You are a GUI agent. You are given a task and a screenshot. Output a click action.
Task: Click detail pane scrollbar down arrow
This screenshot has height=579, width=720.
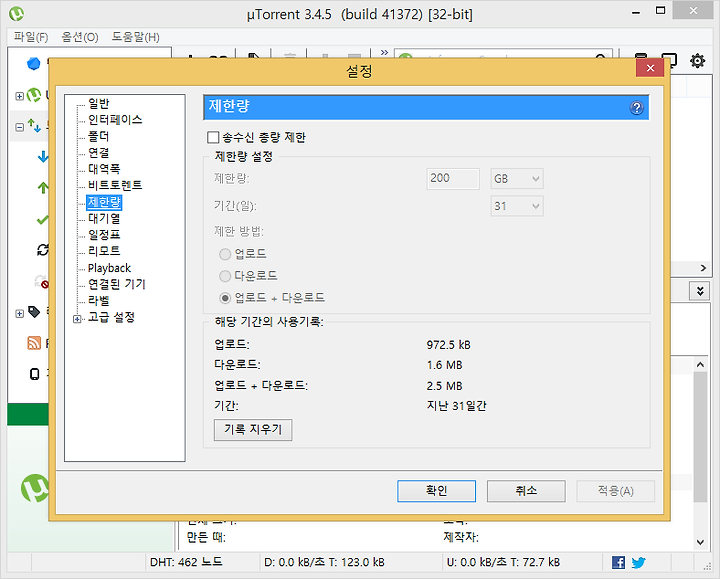[x=700, y=542]
